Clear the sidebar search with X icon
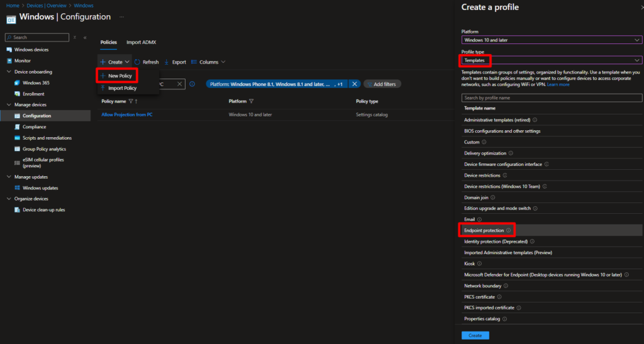This screenshot has height=344, width=644. point(75,37)
